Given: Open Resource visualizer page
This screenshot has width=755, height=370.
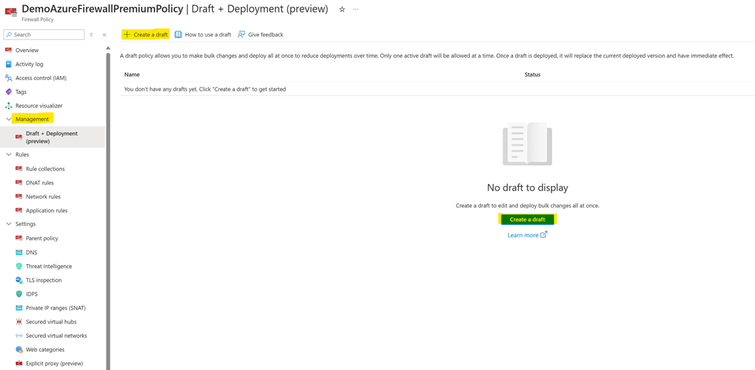Looking at the screenshot, I should click(x=39, y=106).
